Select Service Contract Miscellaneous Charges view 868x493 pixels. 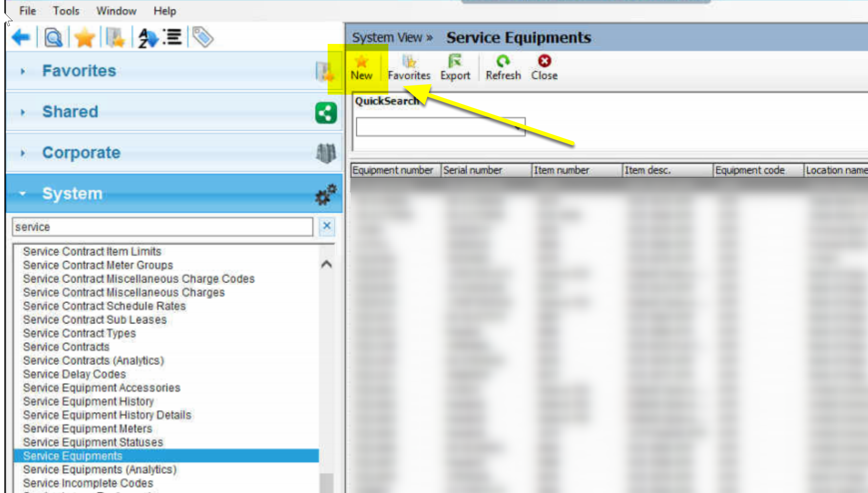(x=124, y=292)
